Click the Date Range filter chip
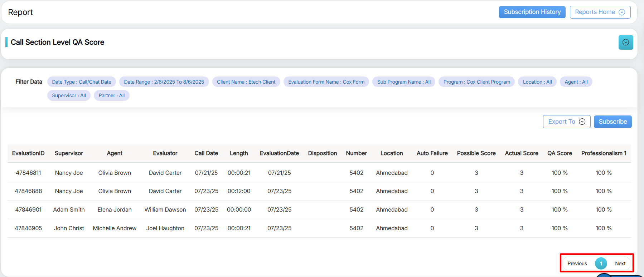Viewport: 644px width, 277px height. coord(164,82)
